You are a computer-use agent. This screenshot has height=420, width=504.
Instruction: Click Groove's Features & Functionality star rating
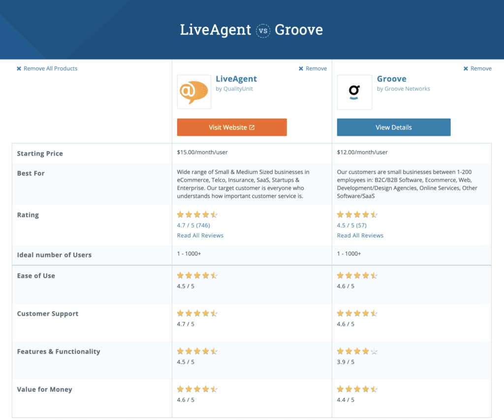tap(357, 351)
